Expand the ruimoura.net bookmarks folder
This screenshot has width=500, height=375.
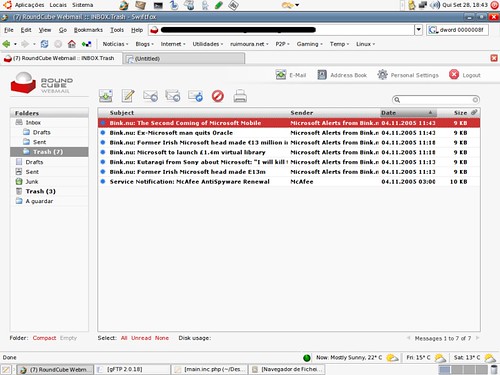point(249,44)
